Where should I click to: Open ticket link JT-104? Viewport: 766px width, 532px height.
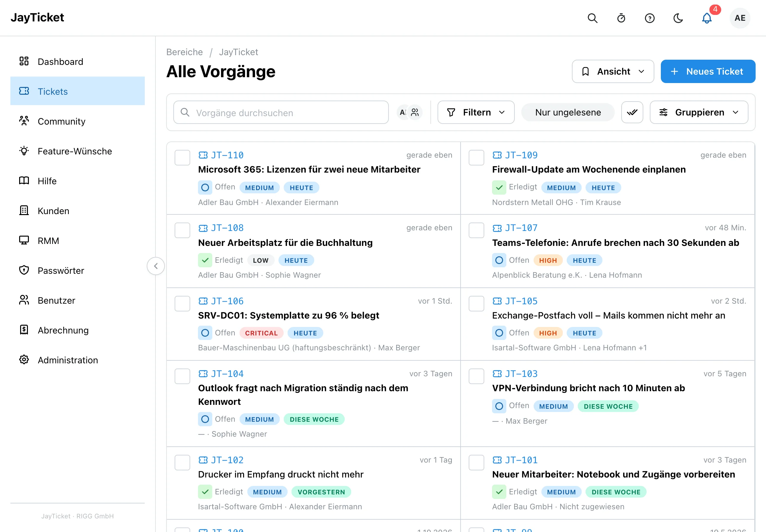[x=227, y=374]
